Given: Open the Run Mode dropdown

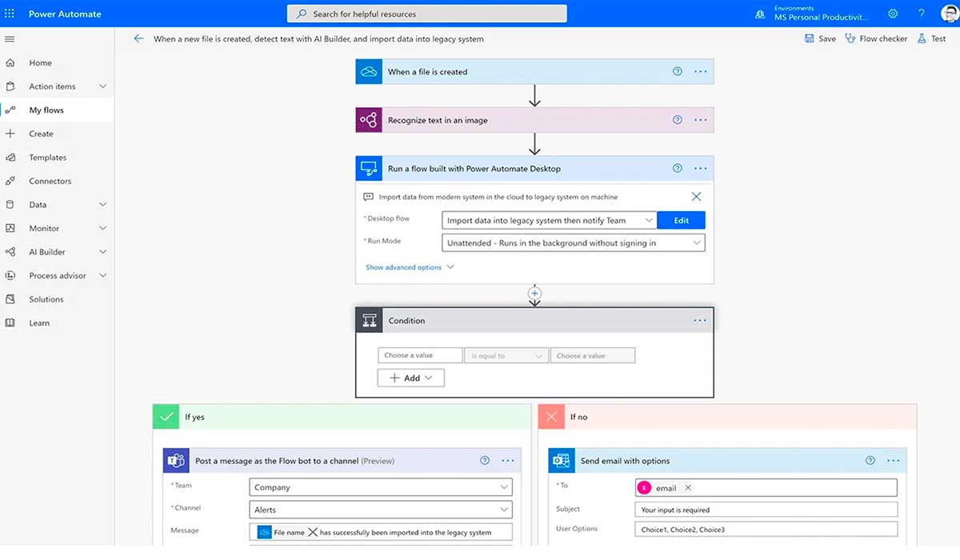Looking at the screenshot, I should (574, 243).
